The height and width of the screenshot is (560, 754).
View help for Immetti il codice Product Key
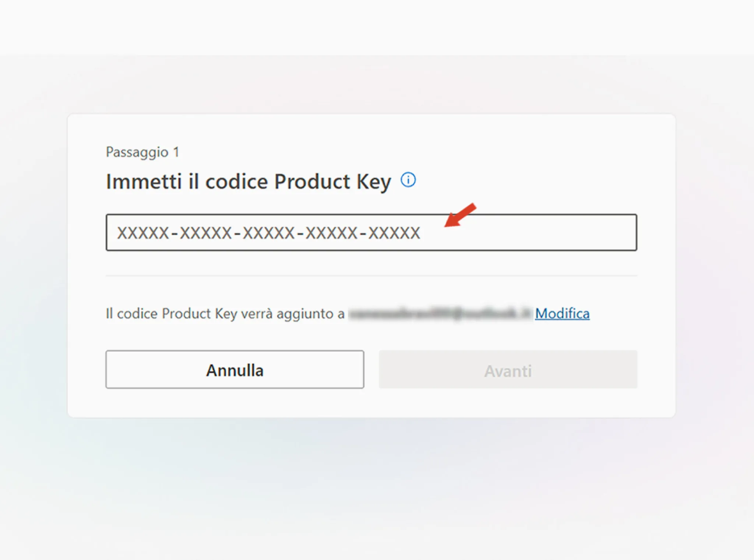click(x=409, y=180)
